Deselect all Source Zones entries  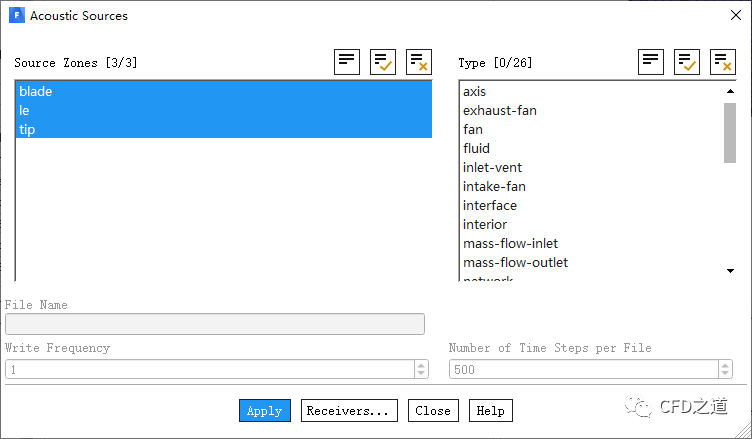(x=419, y=62)
